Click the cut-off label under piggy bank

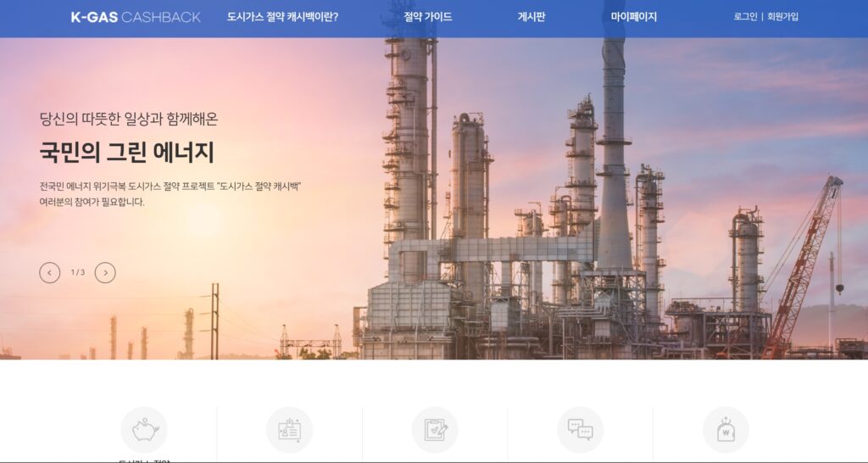click(144, 460)
